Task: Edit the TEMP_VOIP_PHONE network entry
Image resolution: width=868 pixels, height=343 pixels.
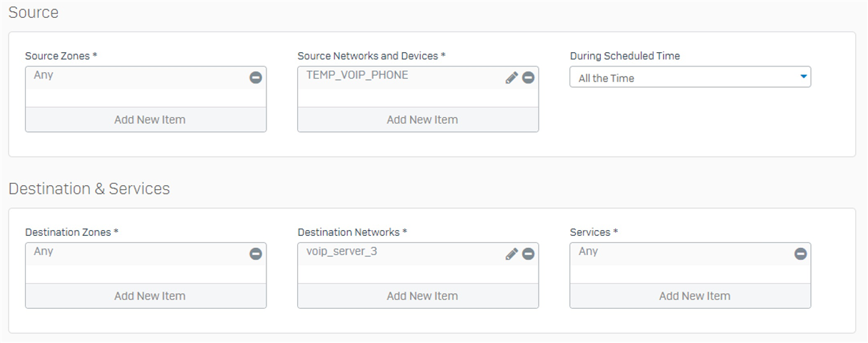Action: point(512,77)
